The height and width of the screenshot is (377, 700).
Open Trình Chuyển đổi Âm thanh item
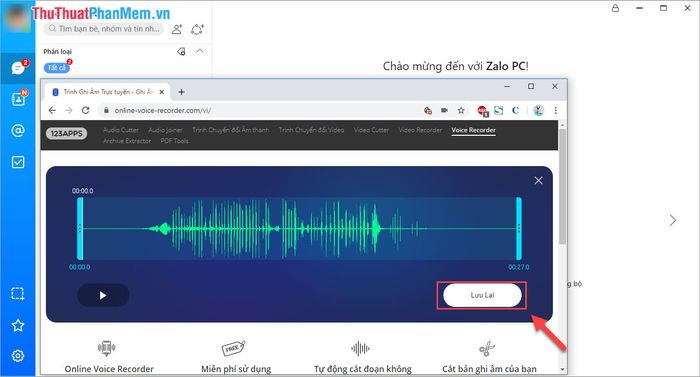(x=231, y=130)
